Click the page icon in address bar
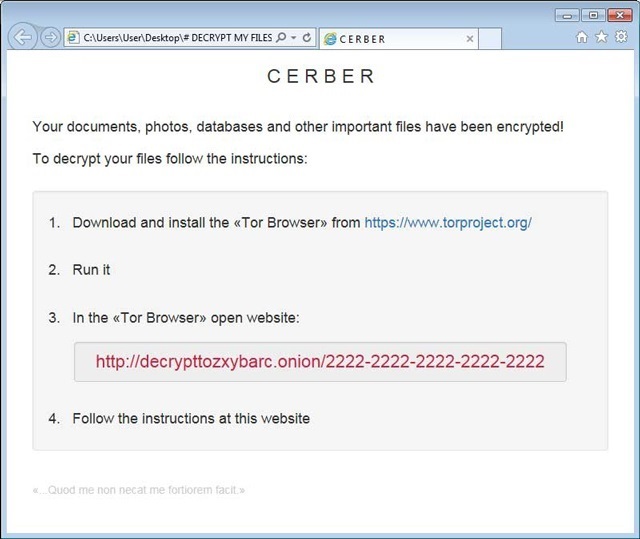 click(73, 38)
